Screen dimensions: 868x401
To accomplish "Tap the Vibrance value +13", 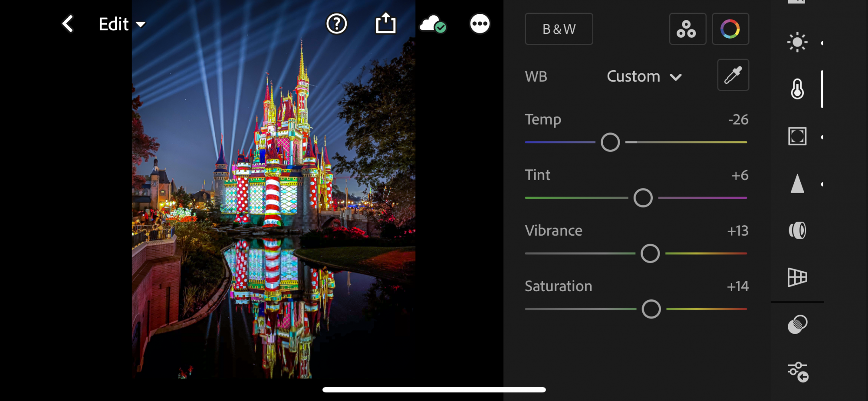I will point(738,230).
